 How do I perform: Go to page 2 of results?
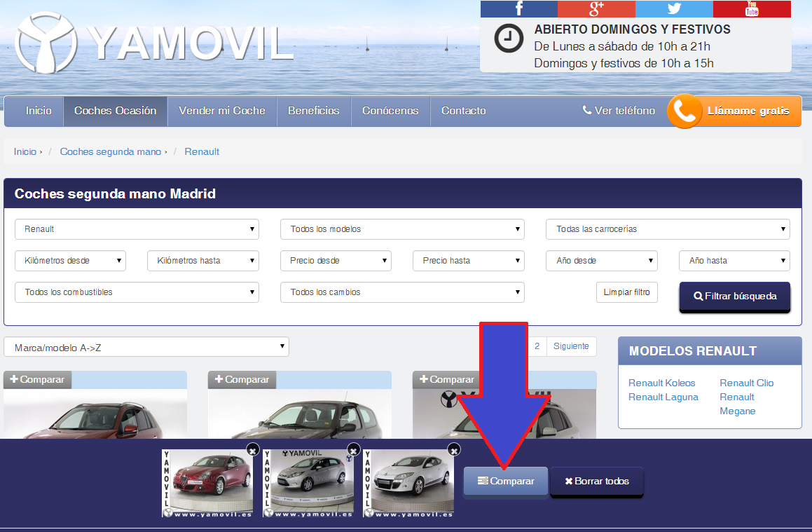(x=536, y=346)
